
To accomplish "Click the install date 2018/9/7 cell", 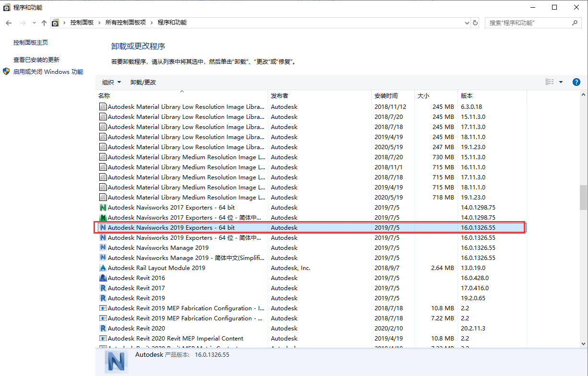I will point(387,268).
